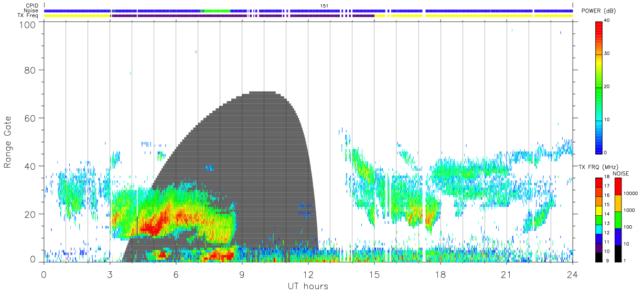Click x-axis tick label '18'

441,274
